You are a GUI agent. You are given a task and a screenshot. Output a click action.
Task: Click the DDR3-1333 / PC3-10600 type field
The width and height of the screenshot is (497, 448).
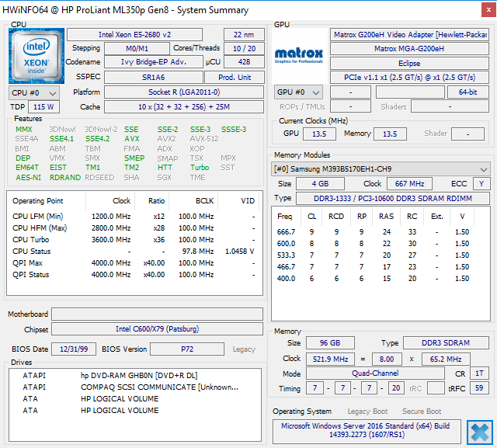coord(393,198)
